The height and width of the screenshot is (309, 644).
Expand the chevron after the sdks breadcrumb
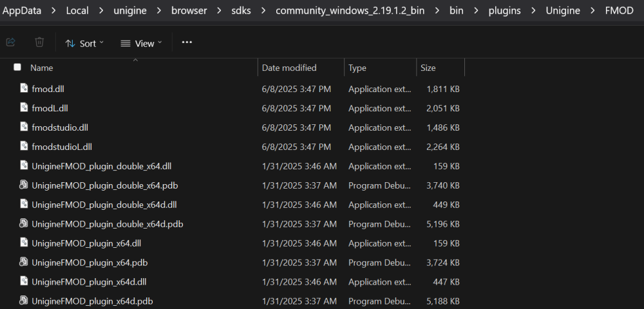(261, 11)
